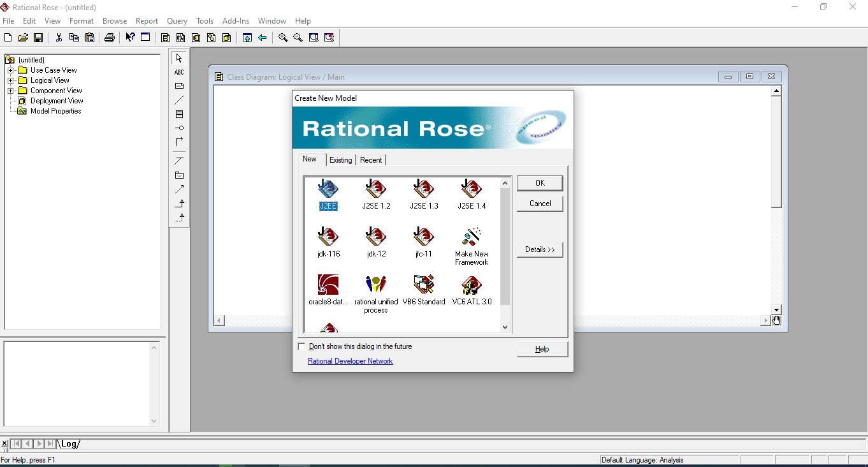Click the dialog's Help button
This screenshot has height=467, width=868.
point(542,349)
